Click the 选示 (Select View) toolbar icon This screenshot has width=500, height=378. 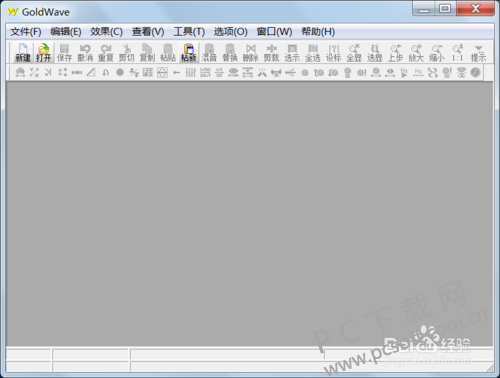coord(292,53)
